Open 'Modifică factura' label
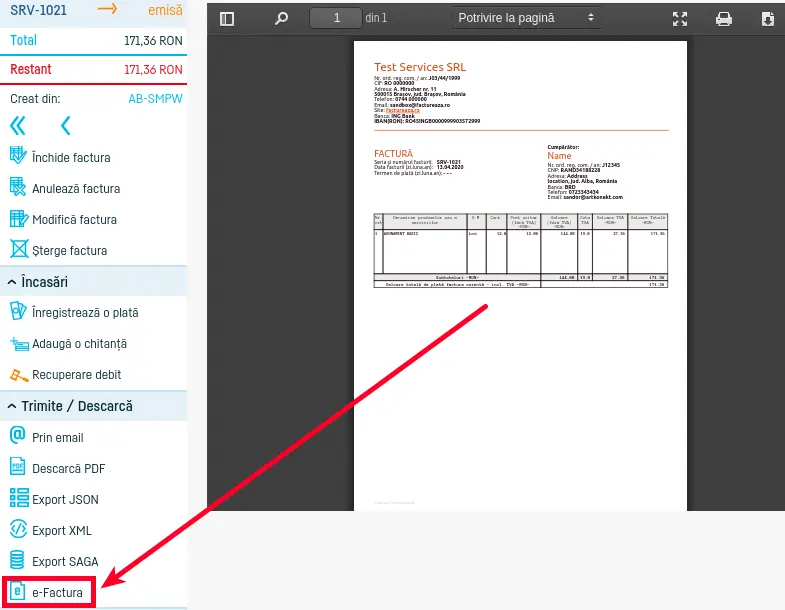785x610 pixels. tap(74, 220)
